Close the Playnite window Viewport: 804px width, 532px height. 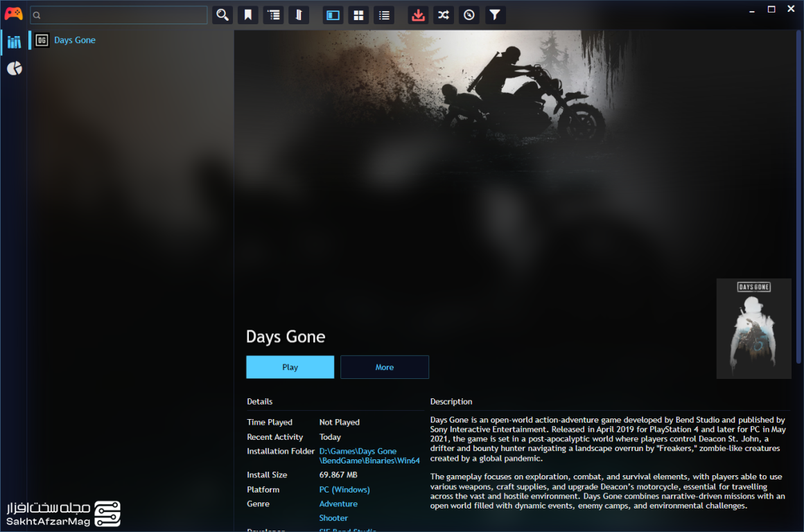[791, 9]
